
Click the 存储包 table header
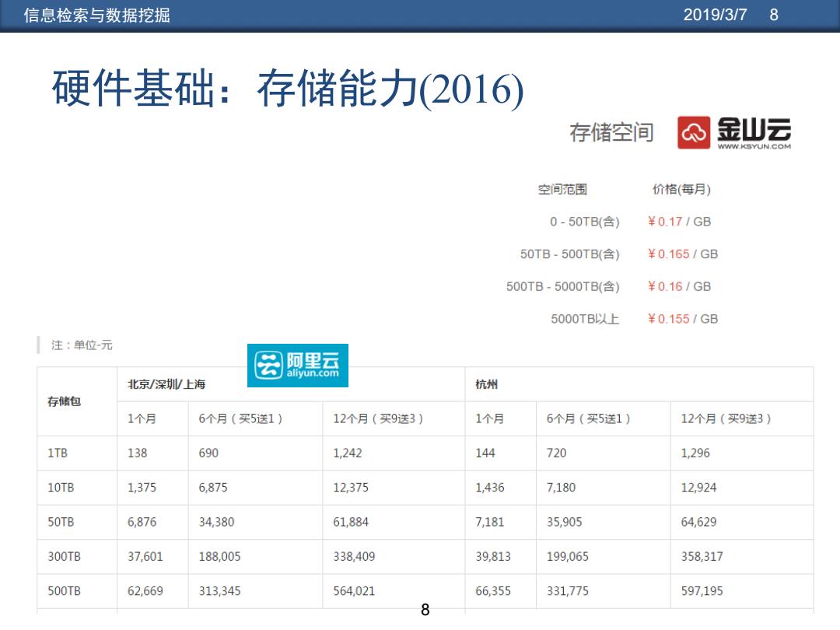tap(64, 401)
